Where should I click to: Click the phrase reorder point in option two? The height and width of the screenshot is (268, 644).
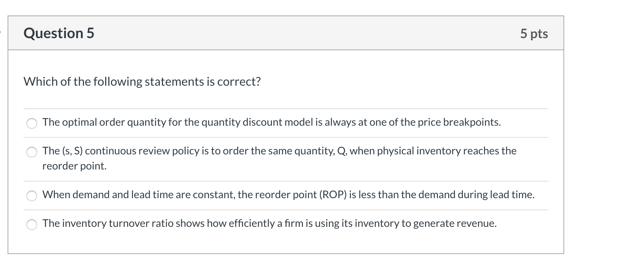pos(74,165)
